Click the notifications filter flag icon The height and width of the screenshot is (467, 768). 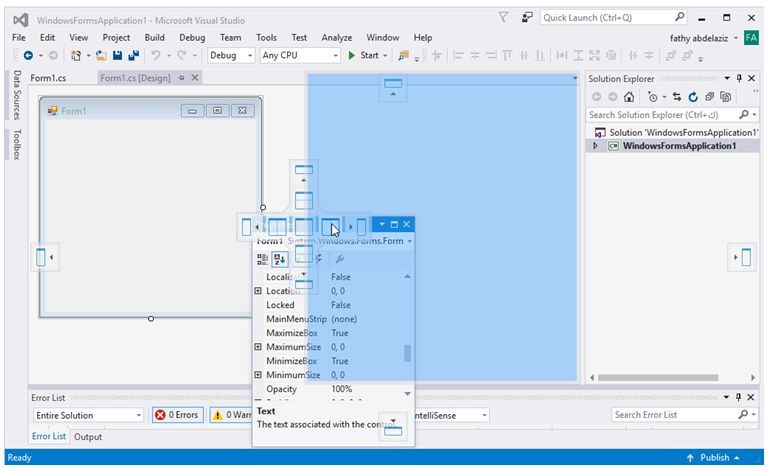(x=503, y=18)
